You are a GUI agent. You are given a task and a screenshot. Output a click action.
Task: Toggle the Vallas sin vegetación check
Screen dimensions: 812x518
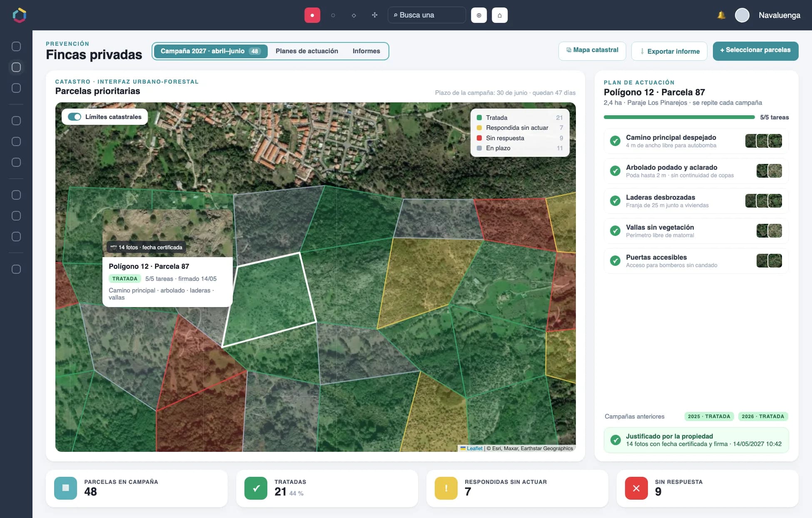point(615,231)
